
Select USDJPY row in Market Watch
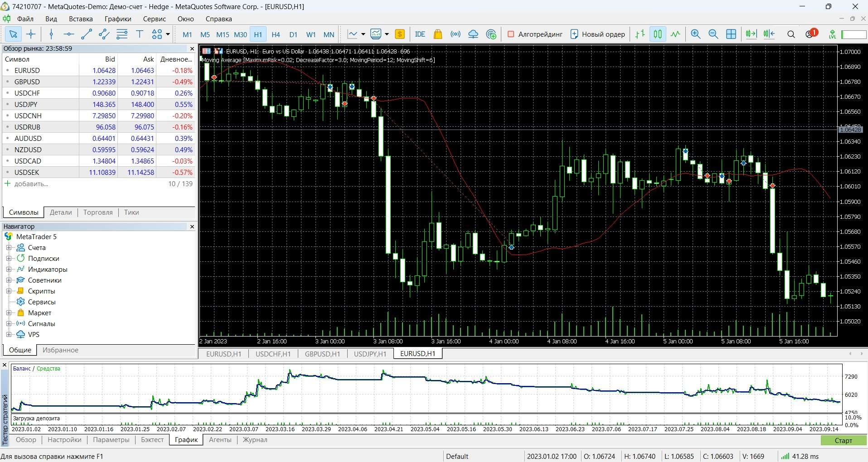tap(99, 104)
